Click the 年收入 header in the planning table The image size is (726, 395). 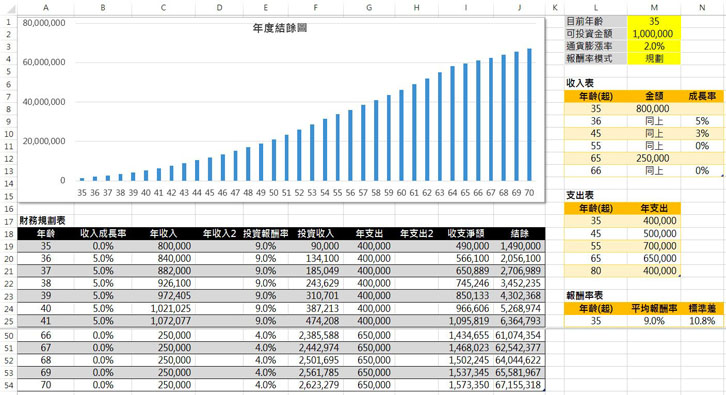click(163, 234)
